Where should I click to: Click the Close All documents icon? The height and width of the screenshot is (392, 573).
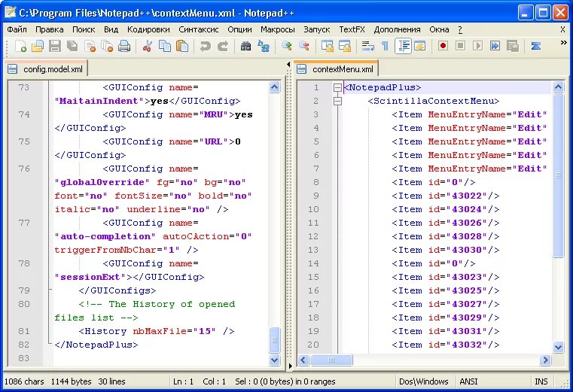(x=107, y=46)
